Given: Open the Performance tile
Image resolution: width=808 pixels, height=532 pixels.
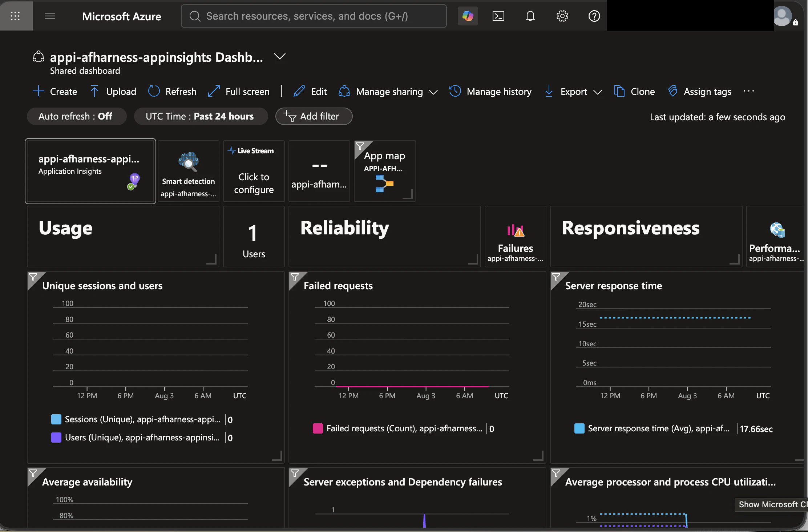Looking at the screenshot, I should tap(775, 237).
